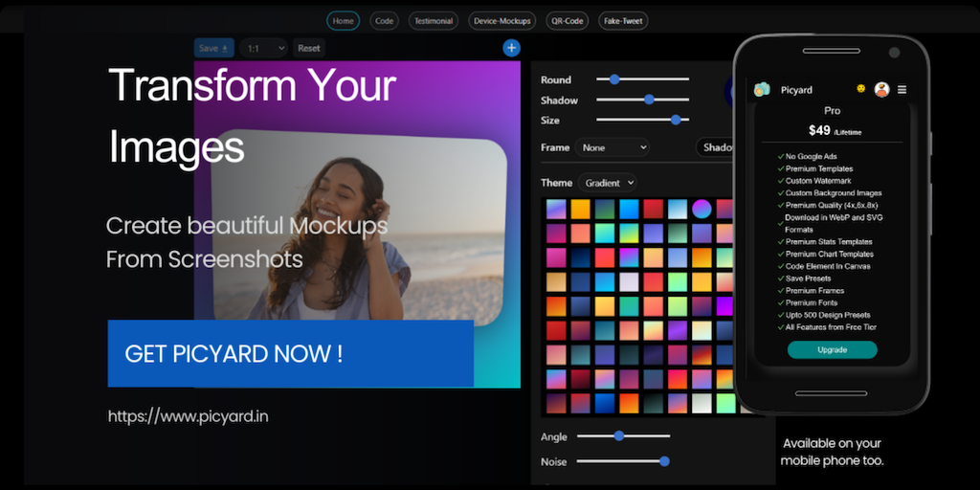
Task: Open the 1:1 aspect ratio dropdown
Action: pos(263,48)
